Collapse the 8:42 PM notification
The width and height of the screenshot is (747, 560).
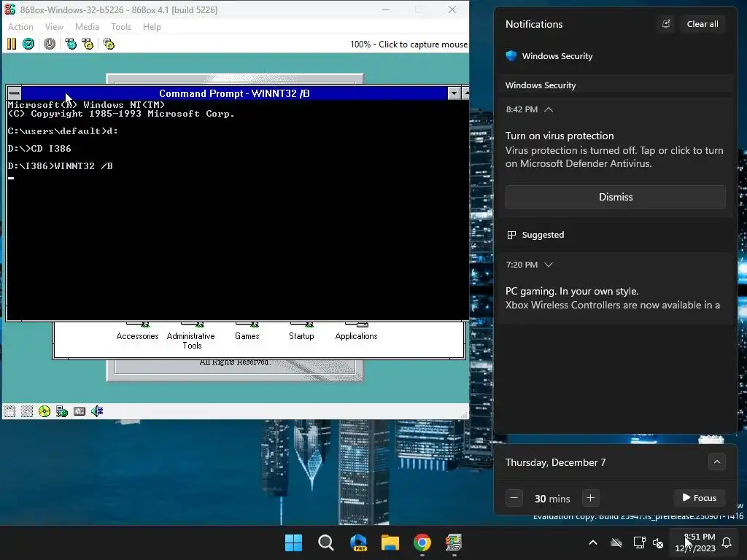pyautogui.click(x=549, y=109)
